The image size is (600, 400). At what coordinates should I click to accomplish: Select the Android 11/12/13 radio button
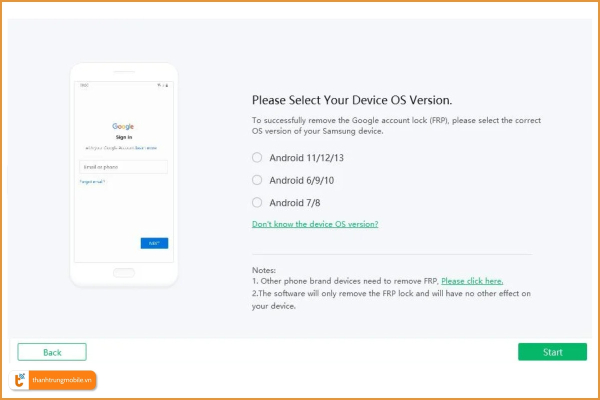(257, 157)
